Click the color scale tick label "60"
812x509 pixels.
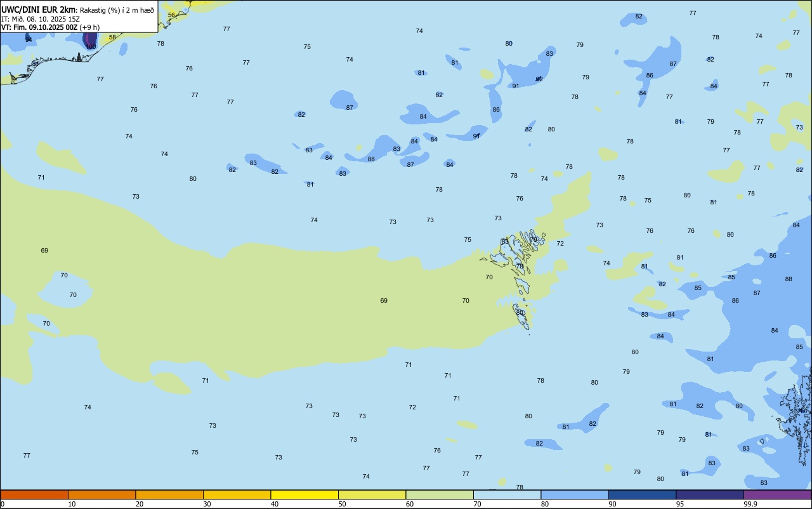[410, 504]
